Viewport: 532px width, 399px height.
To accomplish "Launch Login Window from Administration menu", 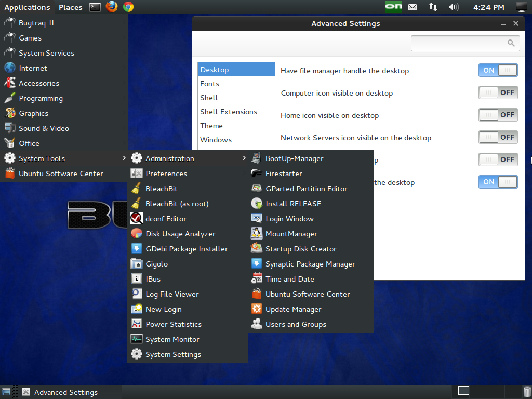I will pyautogui.click(x=311, y=219).
